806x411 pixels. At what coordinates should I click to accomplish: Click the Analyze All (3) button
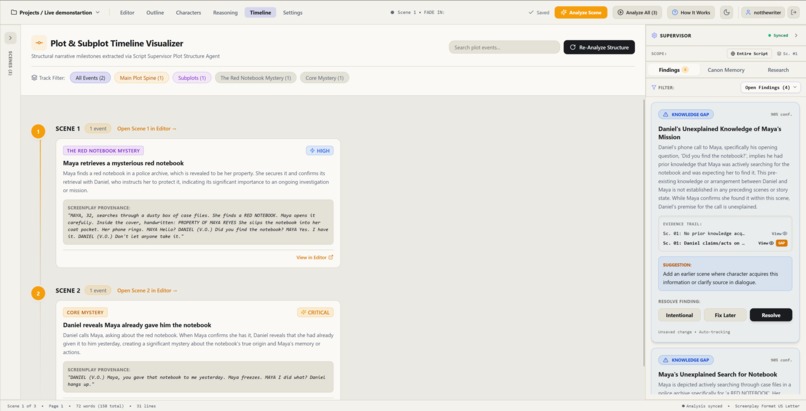(637, 12)
